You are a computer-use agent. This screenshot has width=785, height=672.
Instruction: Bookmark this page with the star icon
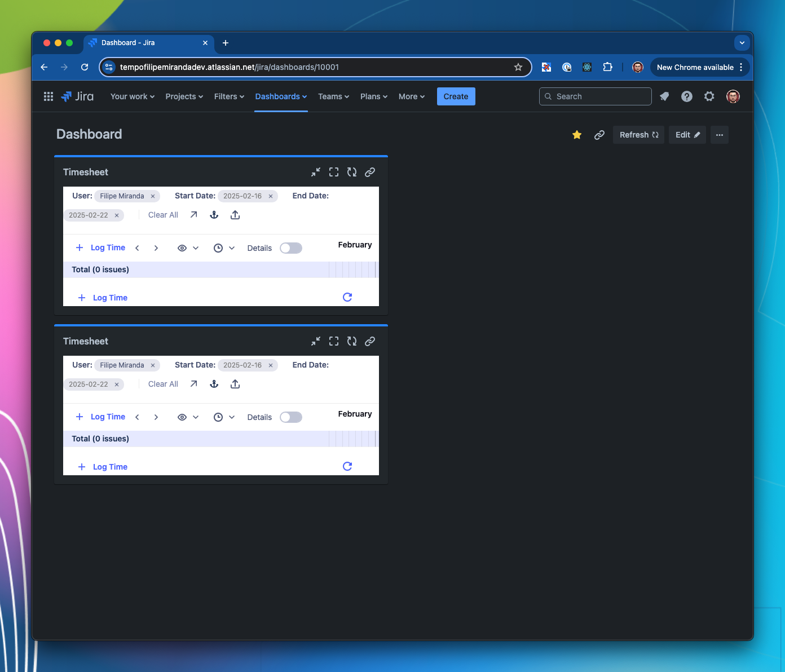[x=518, y=67]
